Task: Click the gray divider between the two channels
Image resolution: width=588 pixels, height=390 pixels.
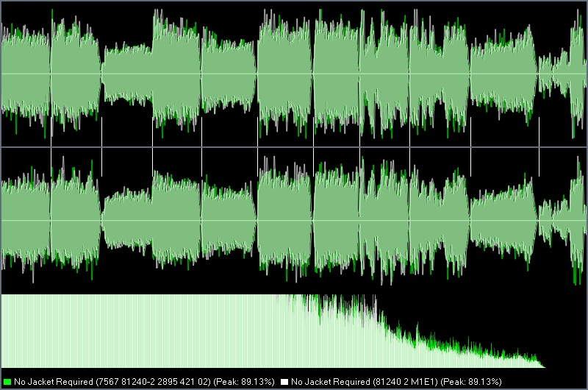Action: click(294, 146)
